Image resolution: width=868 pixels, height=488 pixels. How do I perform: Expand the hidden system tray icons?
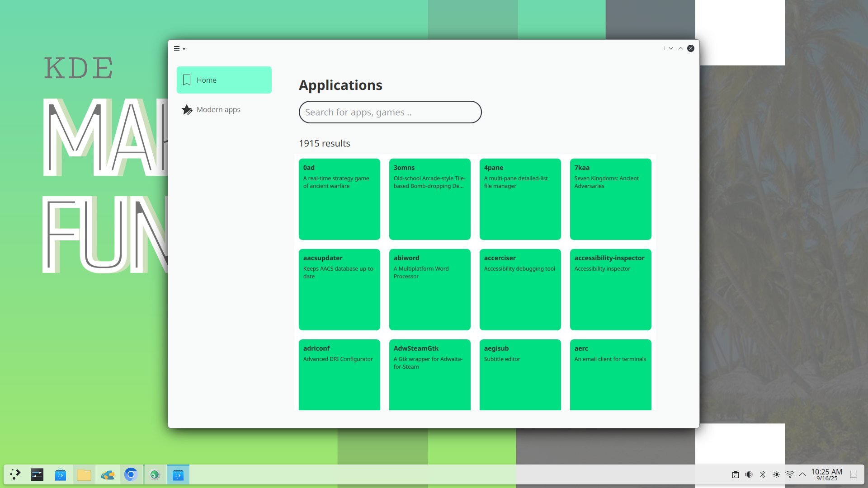(802, 474)
